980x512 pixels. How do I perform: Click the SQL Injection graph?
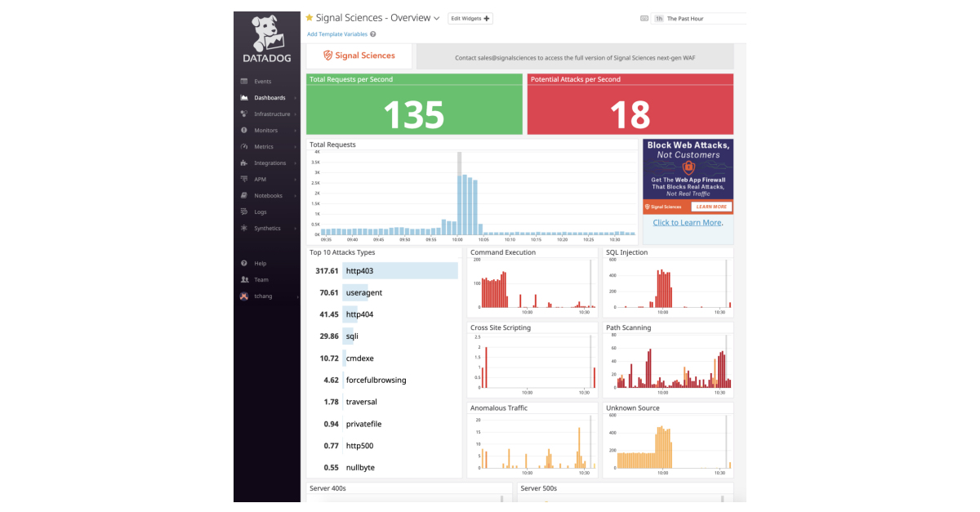668,283
